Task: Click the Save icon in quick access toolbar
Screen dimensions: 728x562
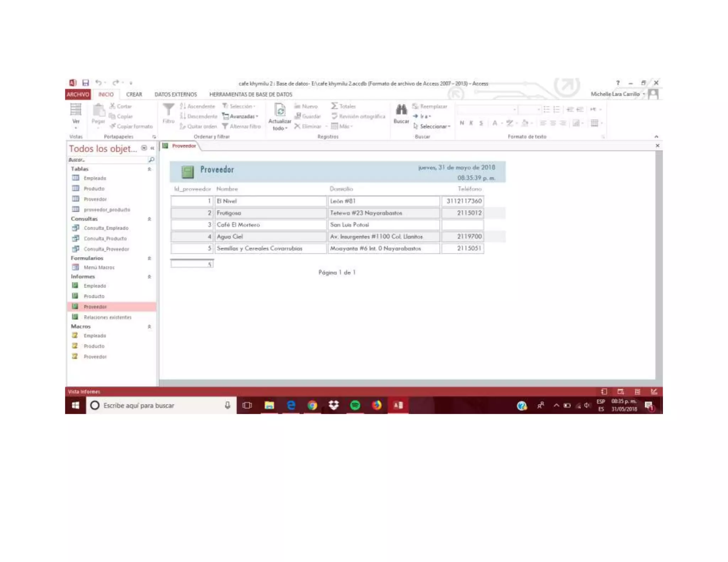Action: coord(86,83)
